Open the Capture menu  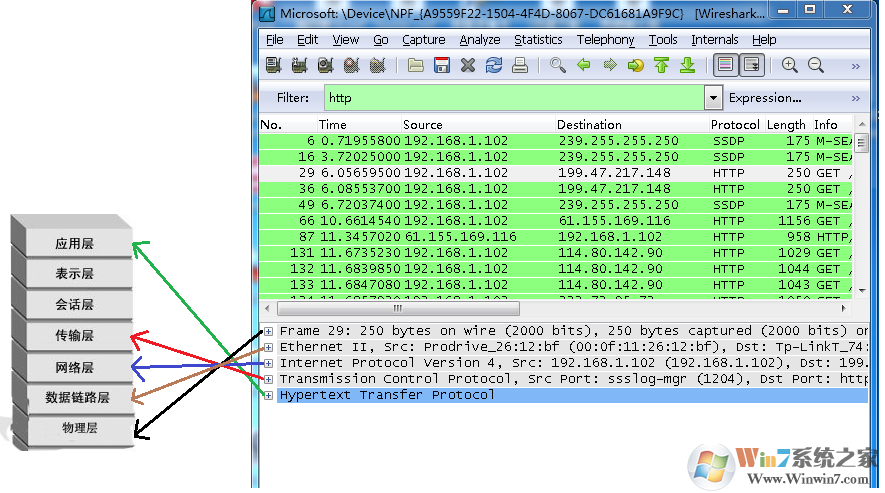423,40
